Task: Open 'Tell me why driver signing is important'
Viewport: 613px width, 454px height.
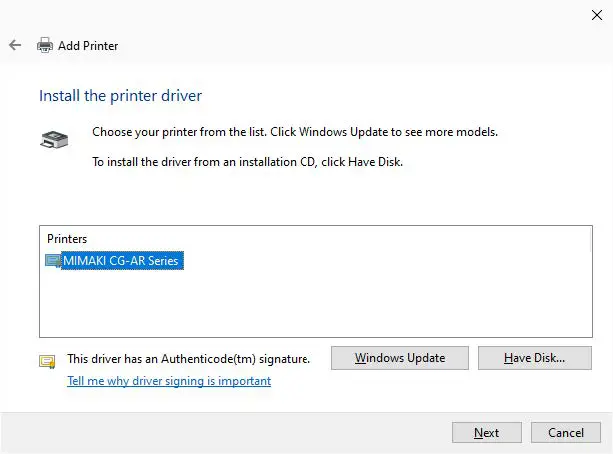Action: pyautogui.click(x=168, y=381)
